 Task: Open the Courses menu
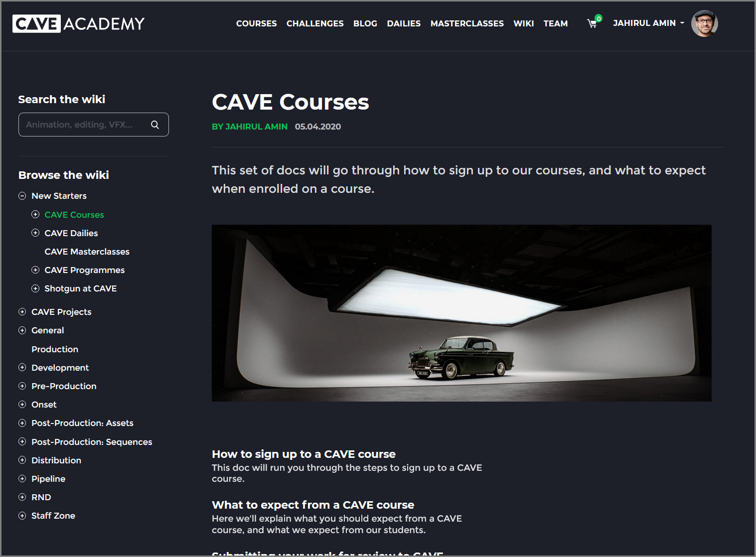[256, 23]
